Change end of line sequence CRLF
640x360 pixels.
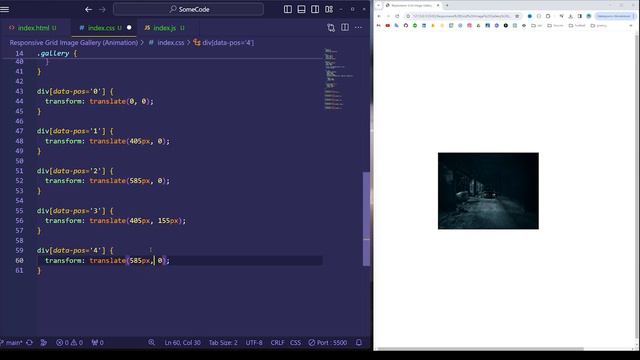point(277,342)
